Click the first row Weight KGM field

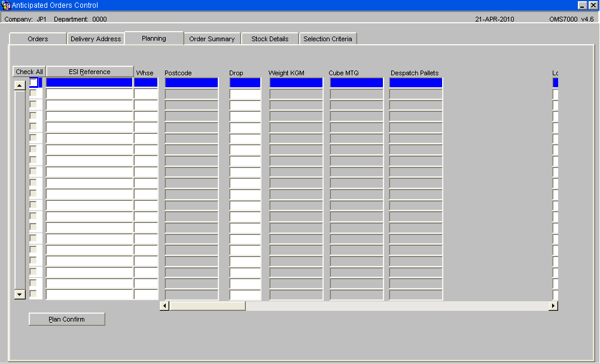click(296, 82)
